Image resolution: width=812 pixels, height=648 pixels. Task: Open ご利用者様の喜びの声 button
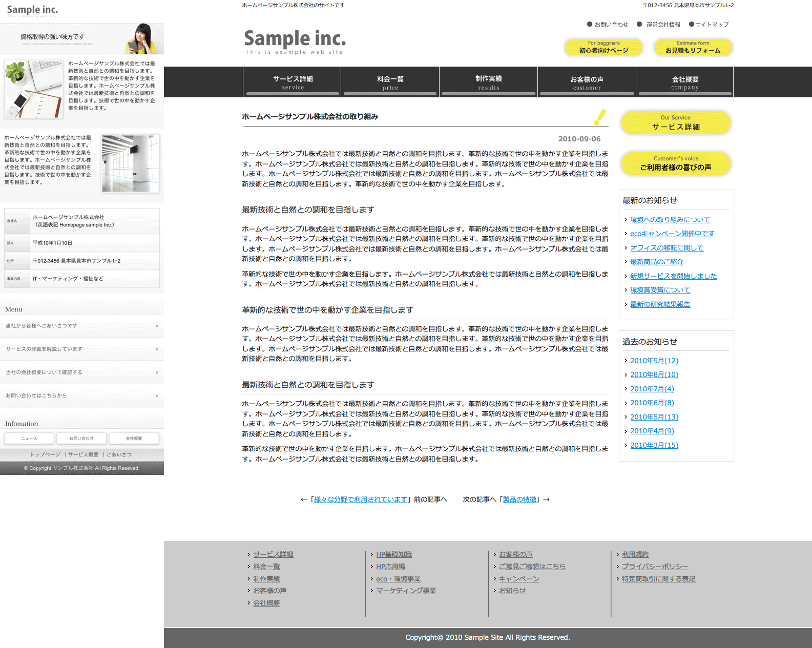click(x=675, y=163)
